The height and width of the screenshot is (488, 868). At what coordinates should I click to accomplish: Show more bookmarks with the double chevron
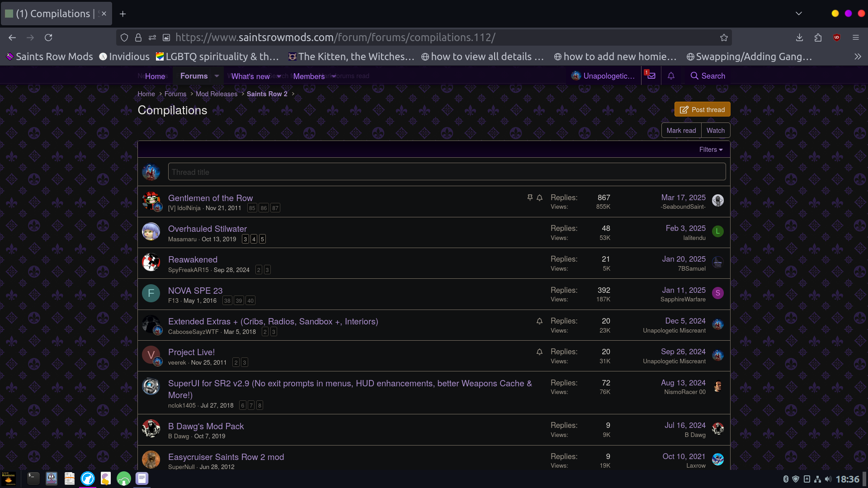(x=858, y=56)
